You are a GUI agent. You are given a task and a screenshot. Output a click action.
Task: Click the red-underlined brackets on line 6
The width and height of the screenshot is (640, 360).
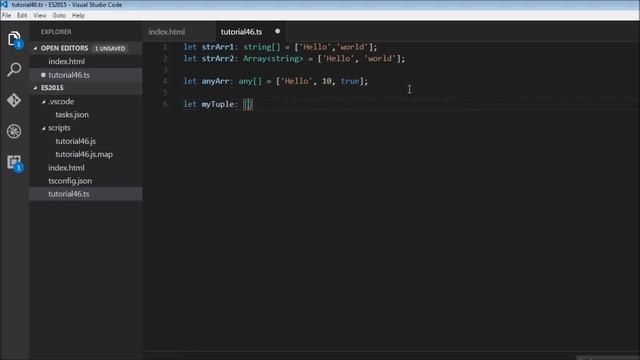coord(248,104)
